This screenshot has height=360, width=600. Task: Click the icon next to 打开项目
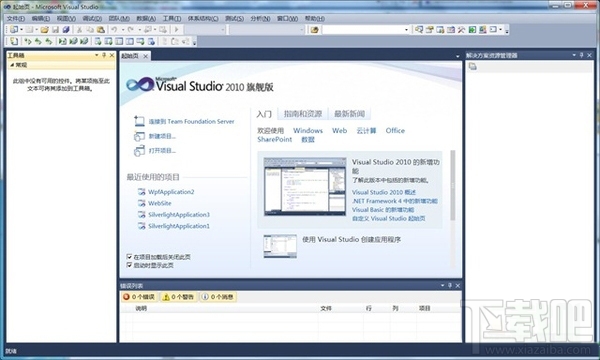point(139,151)
